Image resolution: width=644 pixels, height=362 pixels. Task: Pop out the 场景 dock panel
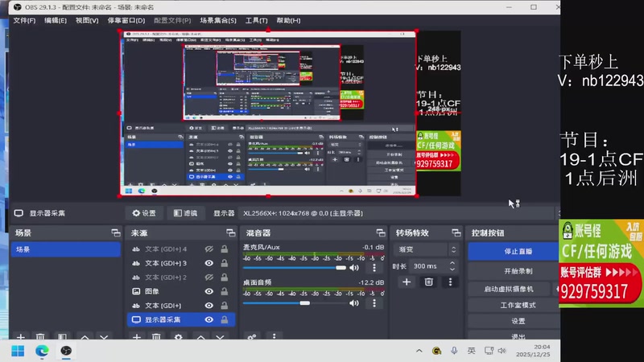pyautogui.click(x=116, y=232)
